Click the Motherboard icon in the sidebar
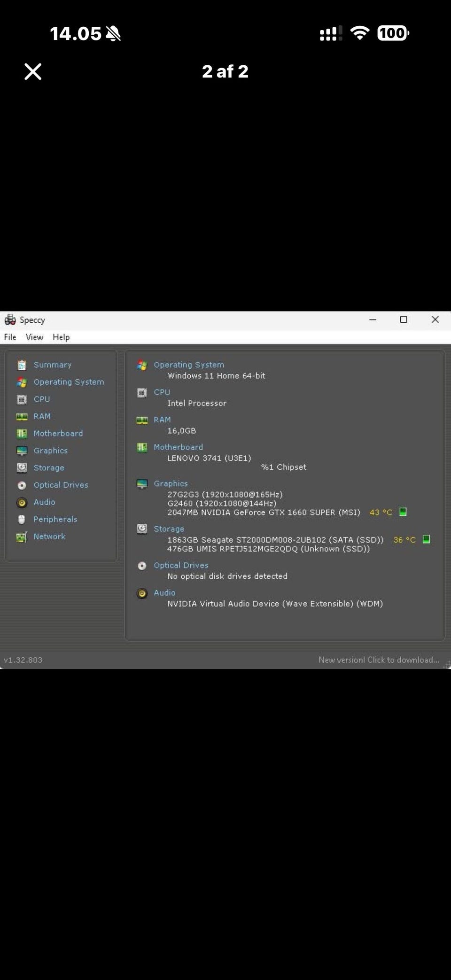Viewport: 451px width, 980px height. tap(22, 434)
